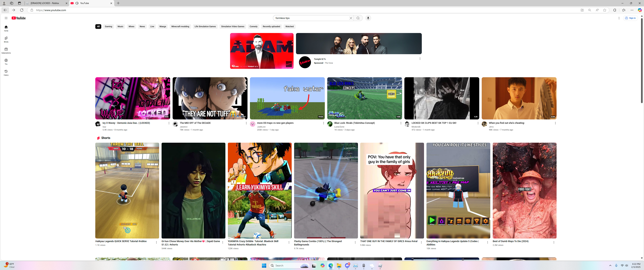
Task: Clear the search query with the X
Action: click(x=351, y=18)
